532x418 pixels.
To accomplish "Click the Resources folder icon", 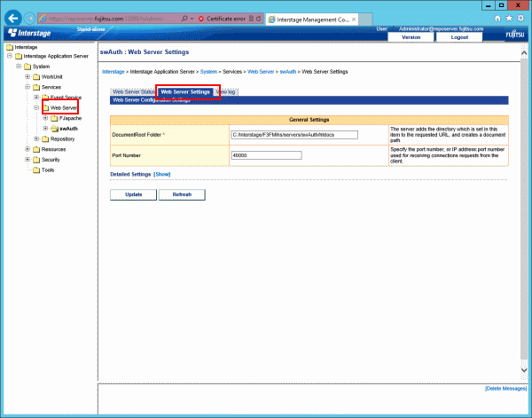I will [x=36, y=150].
